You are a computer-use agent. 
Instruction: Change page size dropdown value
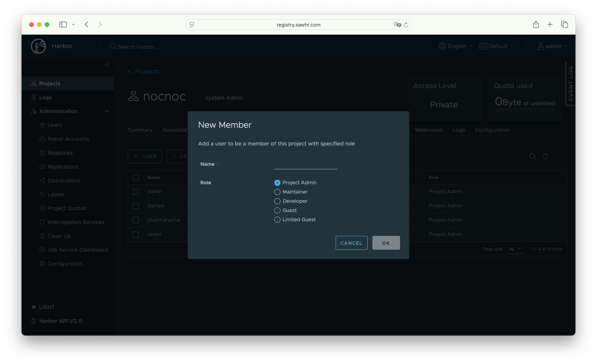point(515,249)
